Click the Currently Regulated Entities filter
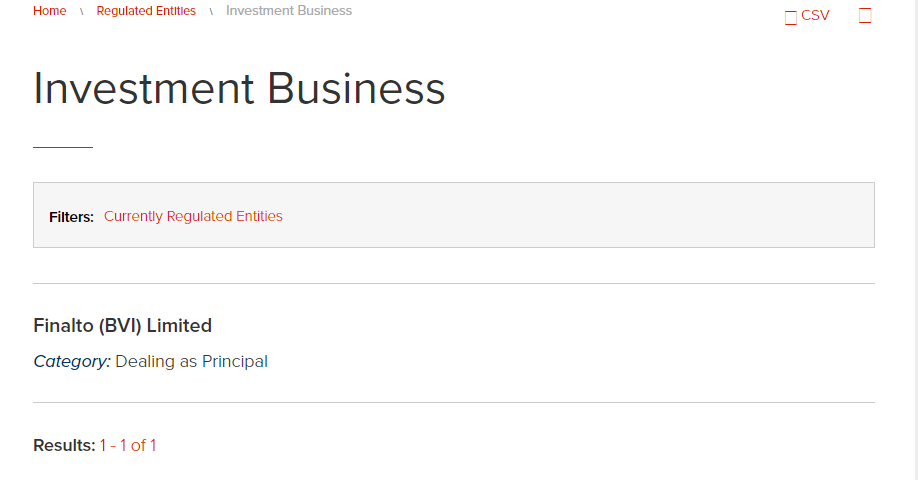The image size is (918, 480). (193, 216)
